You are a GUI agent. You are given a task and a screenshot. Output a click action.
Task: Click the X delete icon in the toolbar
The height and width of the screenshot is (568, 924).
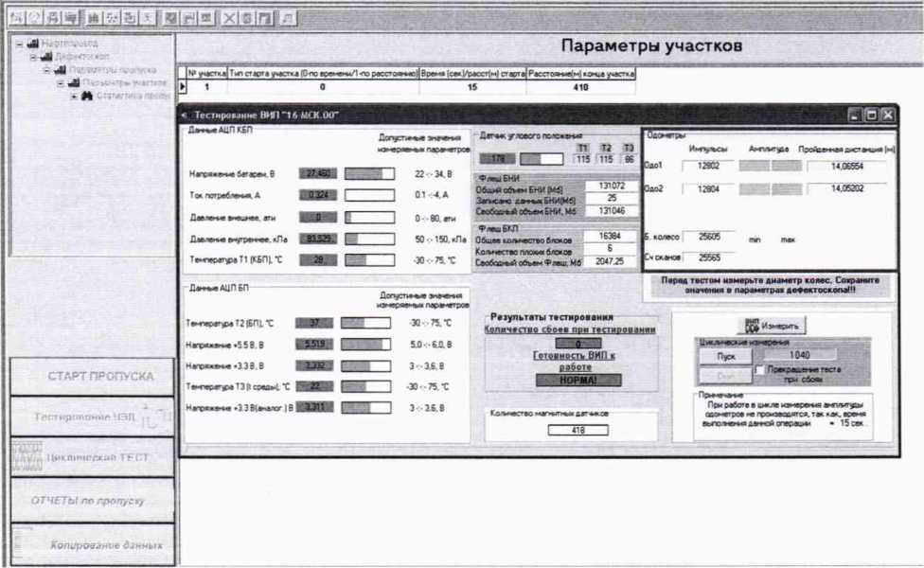click(230, 19)
